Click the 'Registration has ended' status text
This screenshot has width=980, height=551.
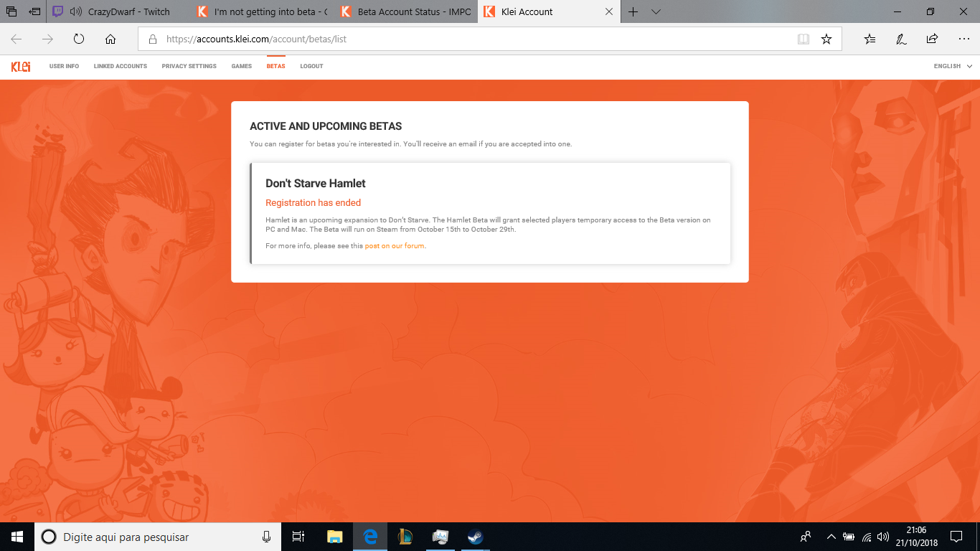314,203
